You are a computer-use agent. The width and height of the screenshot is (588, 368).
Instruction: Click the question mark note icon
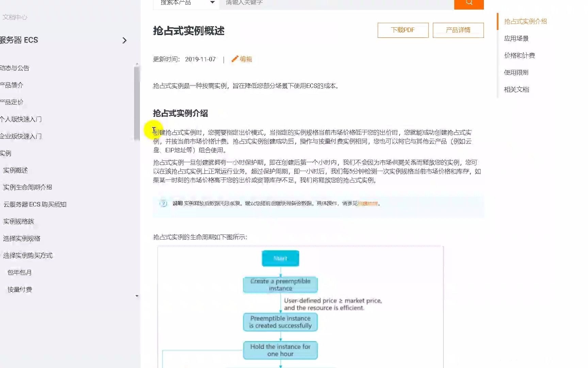click(163, 203)
